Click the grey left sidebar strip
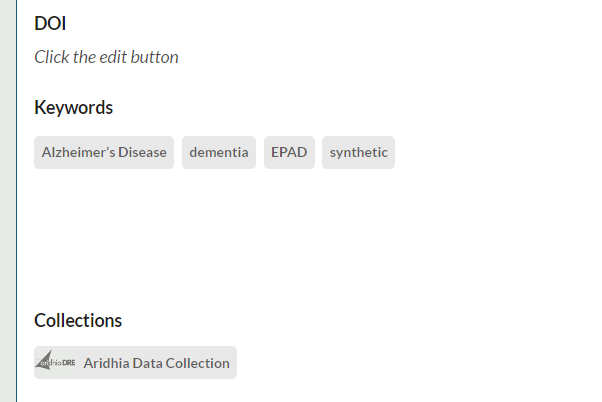 click(8, 200)
